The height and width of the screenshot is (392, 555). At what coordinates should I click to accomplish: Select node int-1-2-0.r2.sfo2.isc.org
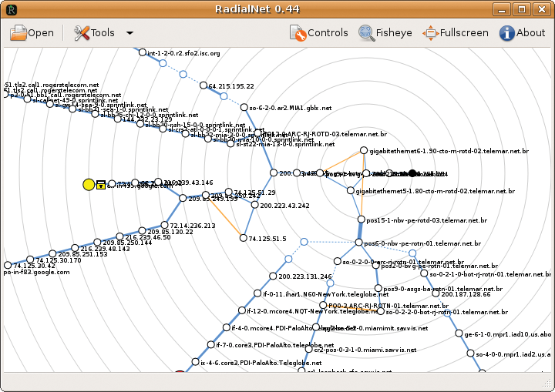tap(143, 52)
